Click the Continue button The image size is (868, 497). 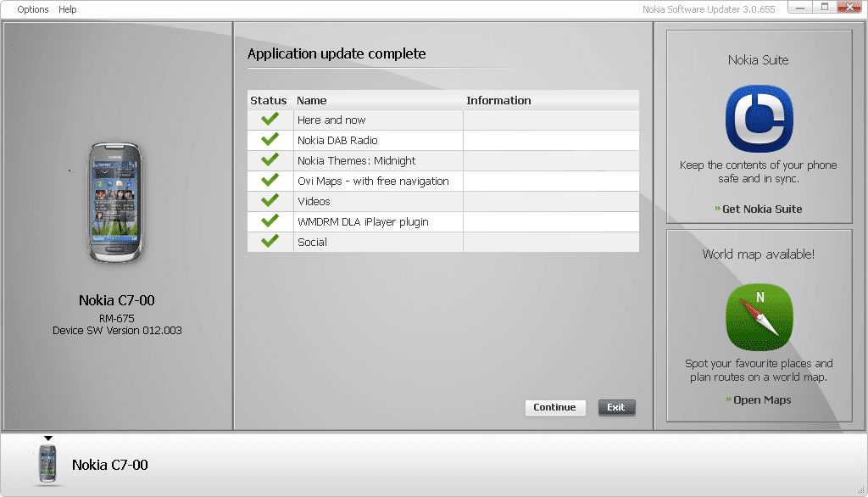[x=554, y=407]
